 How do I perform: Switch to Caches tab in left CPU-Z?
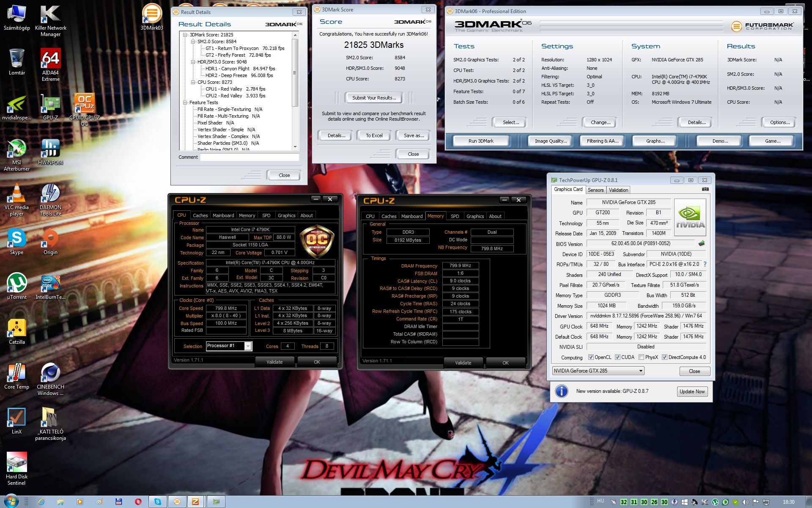coord(200,215)
